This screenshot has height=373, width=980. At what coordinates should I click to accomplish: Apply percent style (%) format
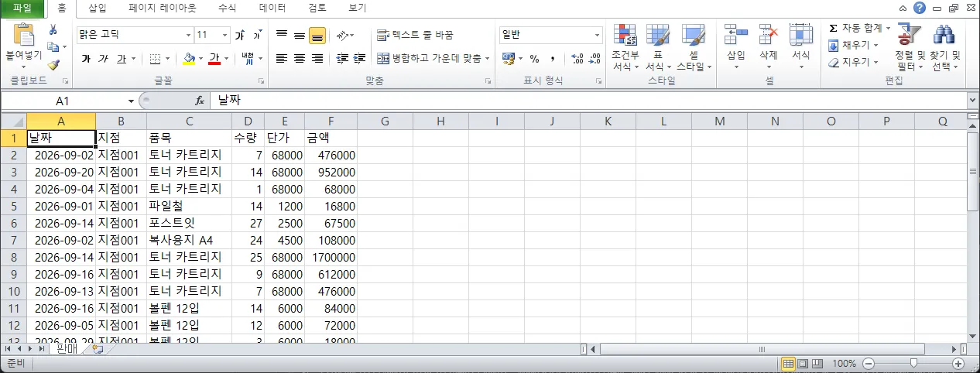pyautogui.click(x=534, y=59)
